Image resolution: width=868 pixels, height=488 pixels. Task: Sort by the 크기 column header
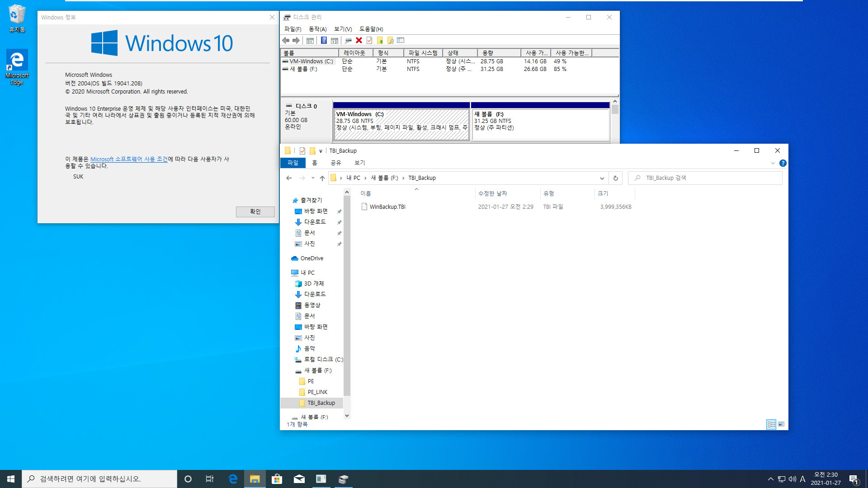[614, 193]
